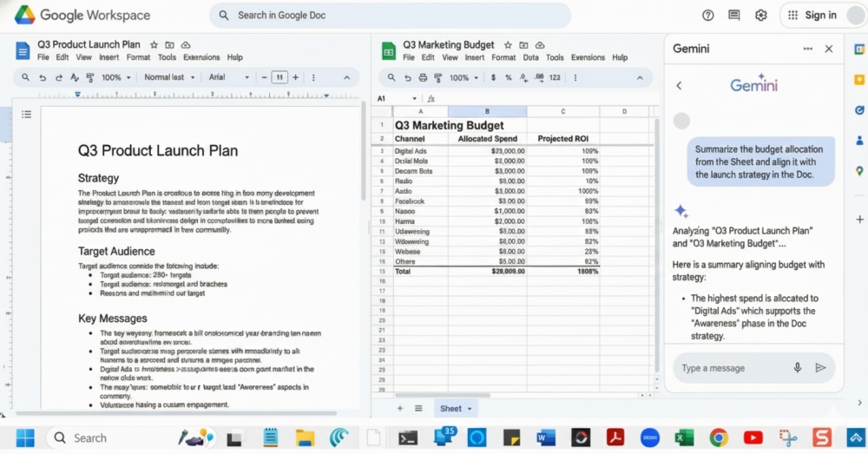
Task: Open Google Tasks in the side panel
Action: pyautogui.click(x=859, y=110)
